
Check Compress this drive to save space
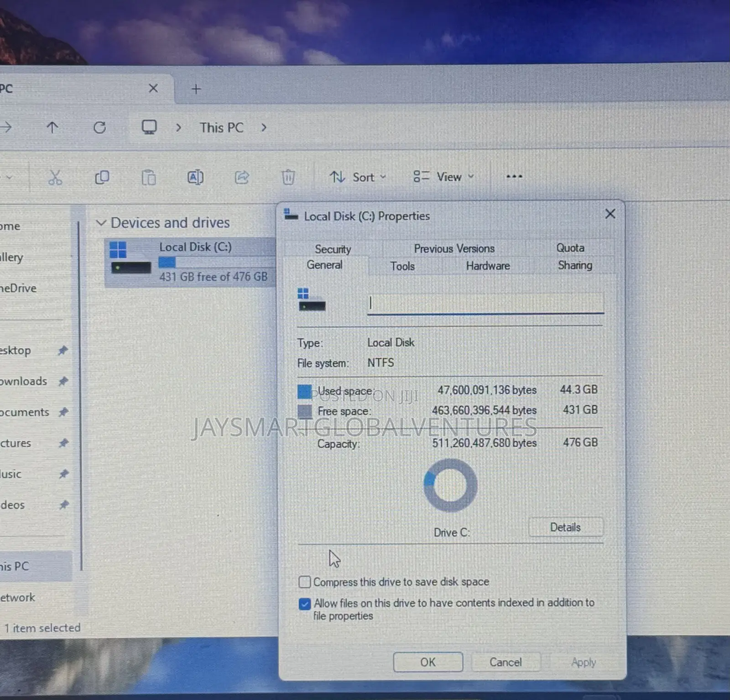[305, 582]
